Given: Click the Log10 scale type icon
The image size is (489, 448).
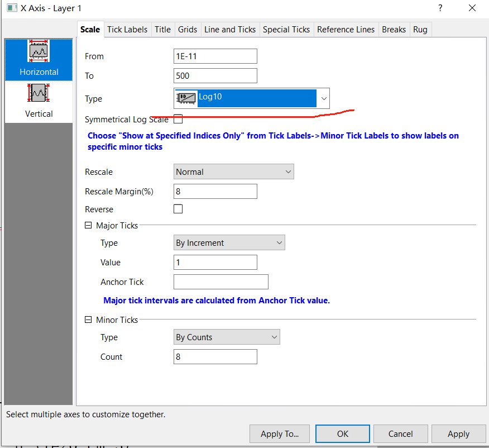Looking at the screenshot, I should tap(186, 98).
